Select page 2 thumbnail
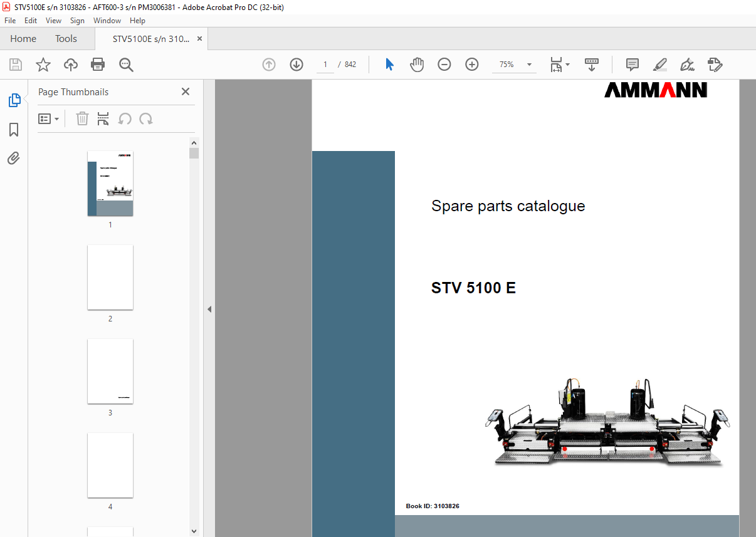 [110, 278]
